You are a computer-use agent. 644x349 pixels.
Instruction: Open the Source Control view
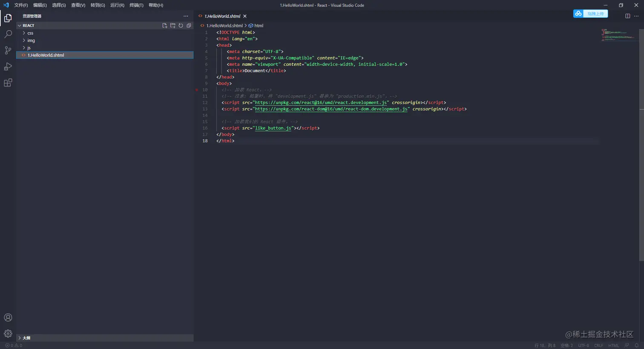[x=8, y=50]
